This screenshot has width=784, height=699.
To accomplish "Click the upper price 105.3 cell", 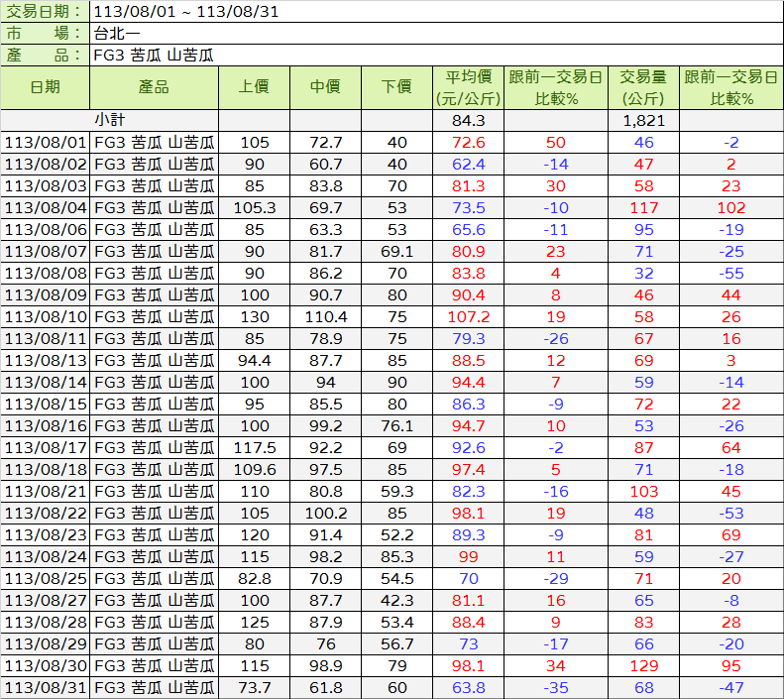I will click(x=254, y=207).
